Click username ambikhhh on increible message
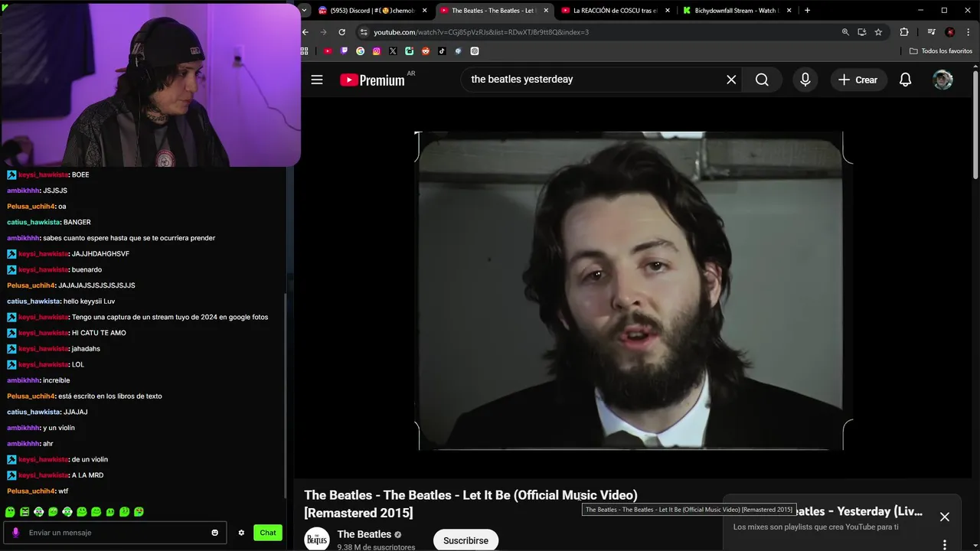This screenshot has height=551, width=980. click(x=23, y=380)
